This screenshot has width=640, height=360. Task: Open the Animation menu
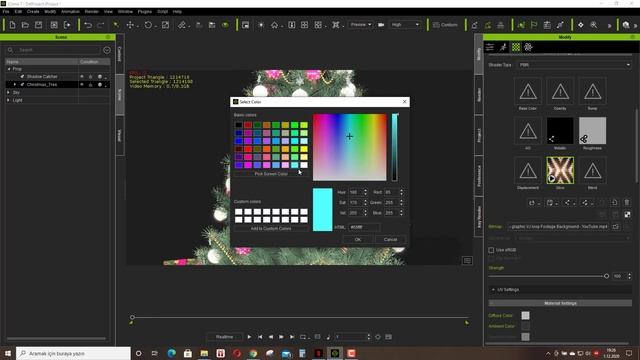[x=70, y=11]
